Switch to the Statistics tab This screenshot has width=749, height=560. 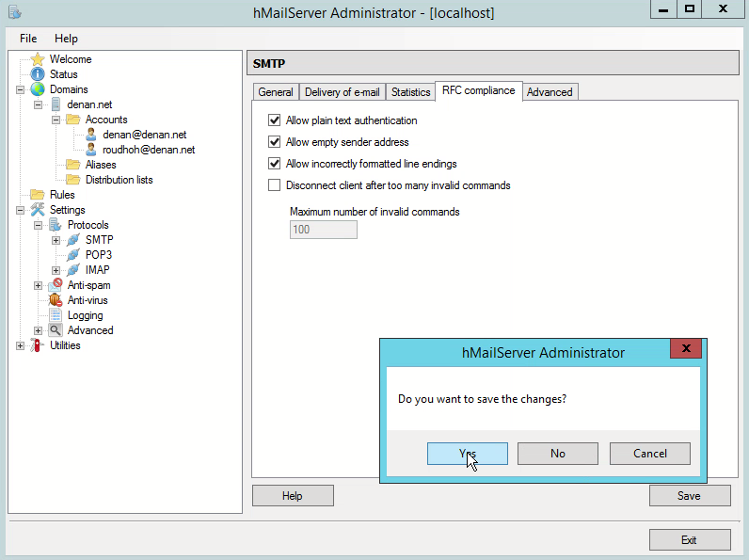(x=411, y=91)
